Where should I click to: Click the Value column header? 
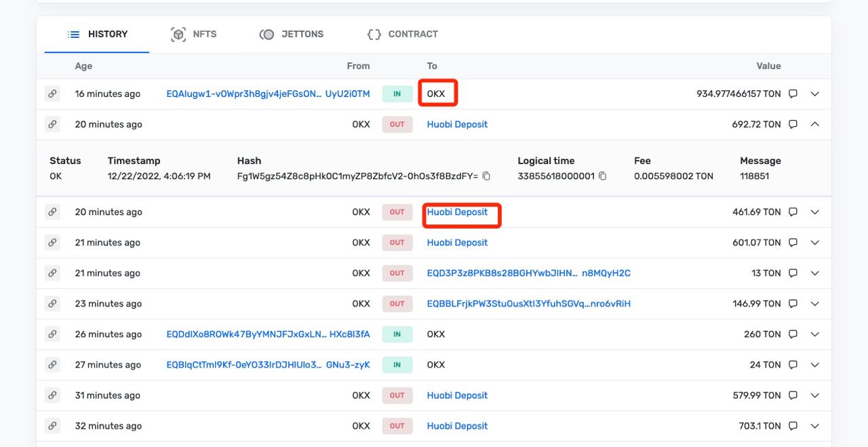pyautogui.click(x=769, y=66)
